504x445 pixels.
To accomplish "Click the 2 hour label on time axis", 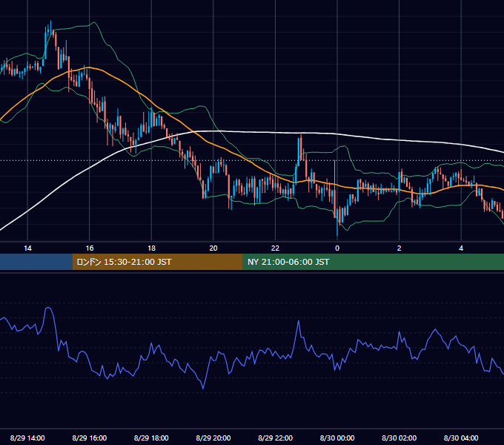I will click(399, 248).
